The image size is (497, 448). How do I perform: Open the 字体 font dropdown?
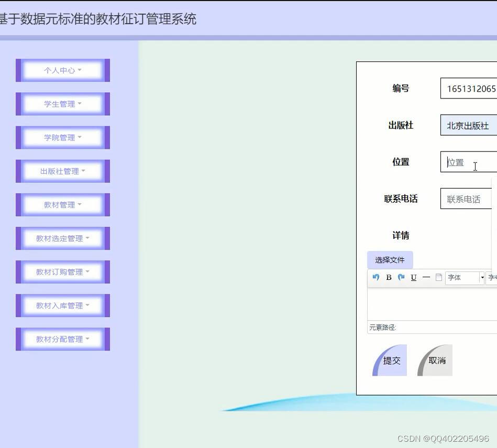coord(463,278)
